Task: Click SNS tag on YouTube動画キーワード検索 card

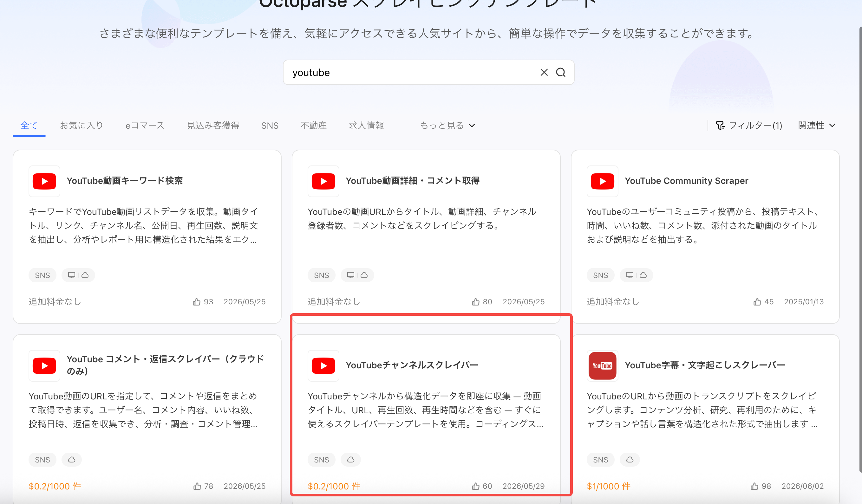Action: point(42,275)
